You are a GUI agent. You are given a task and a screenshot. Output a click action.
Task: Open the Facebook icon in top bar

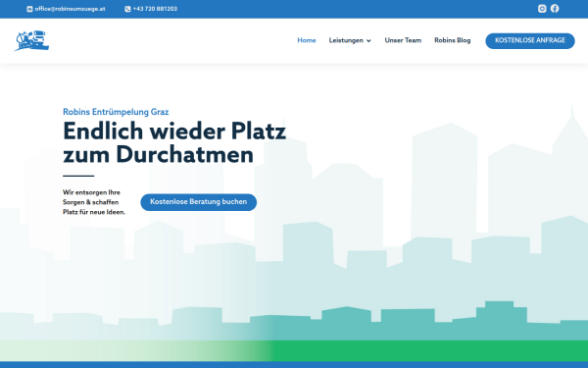[x=555, y=9]
